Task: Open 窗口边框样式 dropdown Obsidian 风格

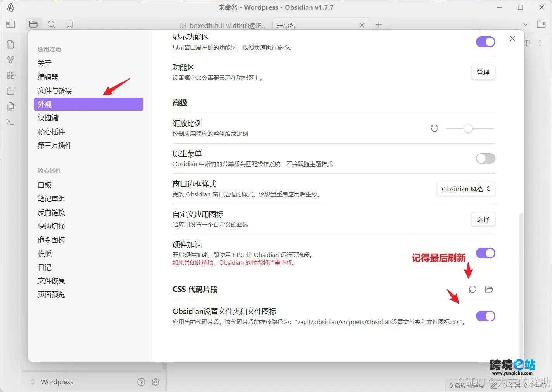Action: tap(466, 189)
